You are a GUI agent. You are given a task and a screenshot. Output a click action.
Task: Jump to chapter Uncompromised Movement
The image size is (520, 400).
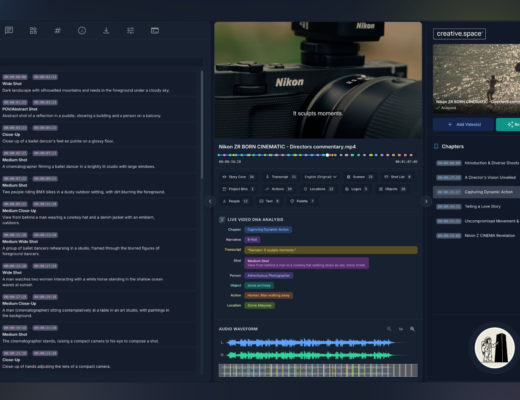tap(478, 221)
